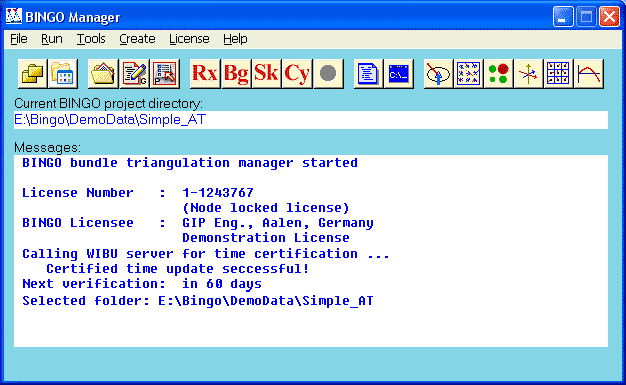The image size is (626, 385).
Task: Click the gray circle toolbar button
Action: 328,74
